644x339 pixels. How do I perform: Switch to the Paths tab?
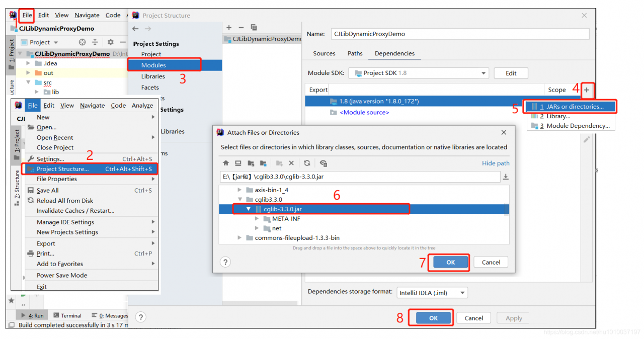pos(355,53)
